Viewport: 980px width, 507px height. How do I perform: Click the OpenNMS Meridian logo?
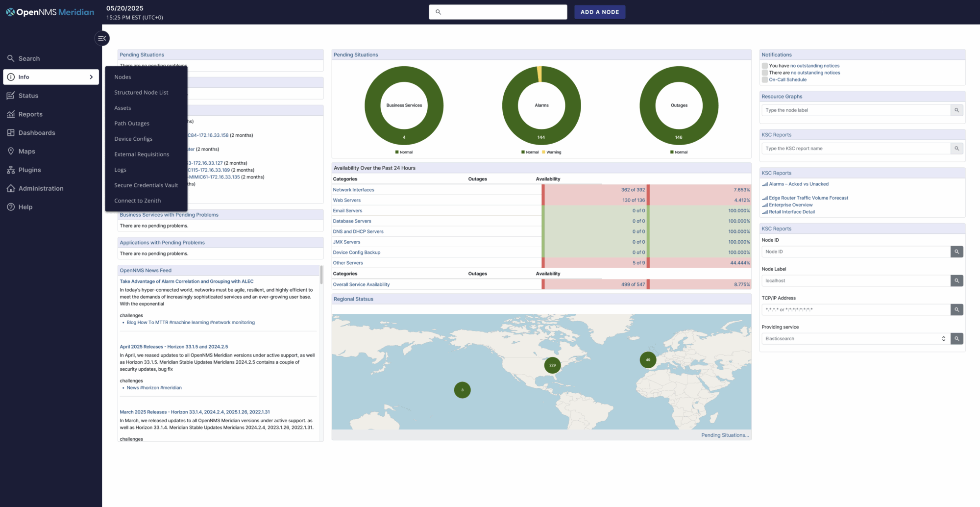click(50, 12)
